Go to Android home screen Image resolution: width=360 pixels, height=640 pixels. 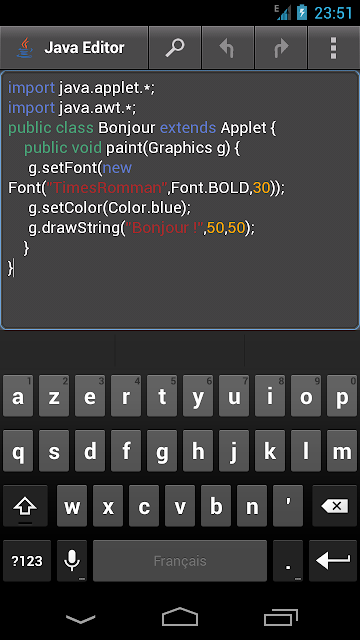click(x=180, y=616)
